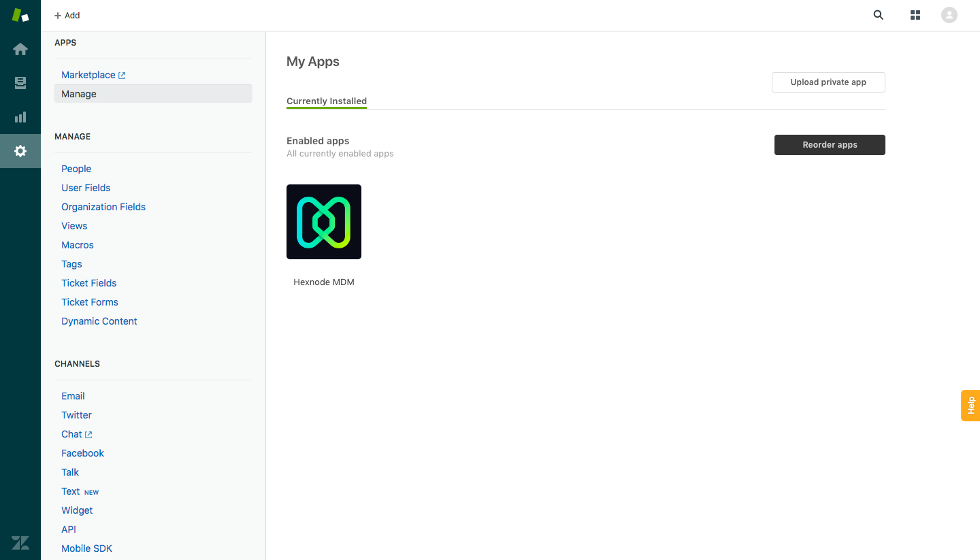Open the Email channel settings
The width and height of the screenshot is (980, 560).
(73, 396)
